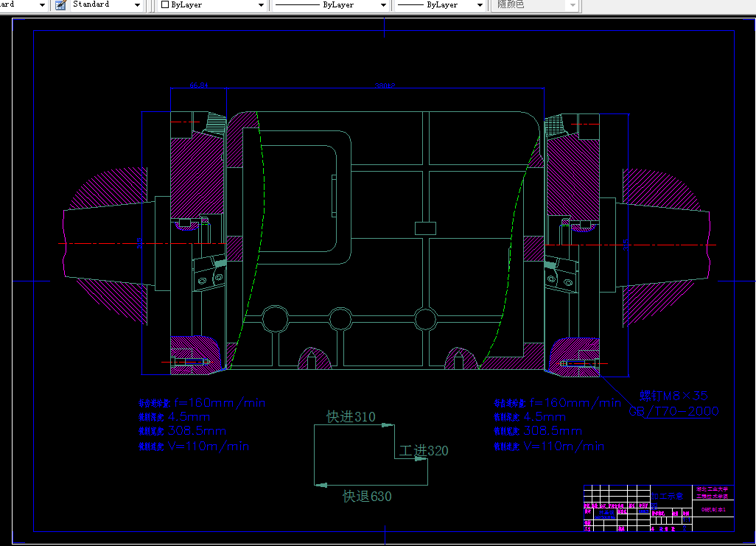Viewport: 756px width, 546px height.
Task: Click the 加工示意 title block text
Action: tap(668, 496)
